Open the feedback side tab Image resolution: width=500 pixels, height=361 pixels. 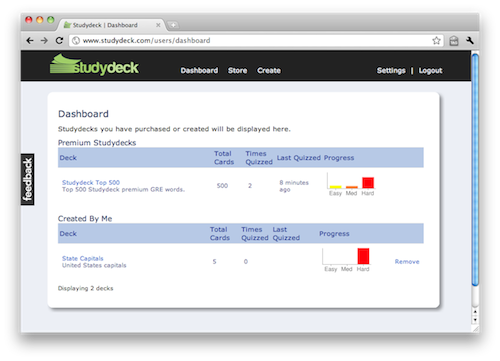28,180
